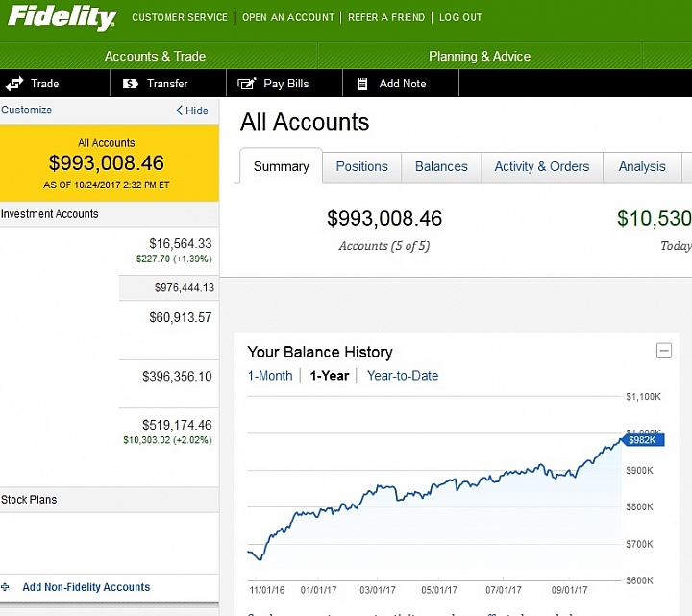
Task: Click the Pay Bills pencil icon
Action: [x=247, y=84]
